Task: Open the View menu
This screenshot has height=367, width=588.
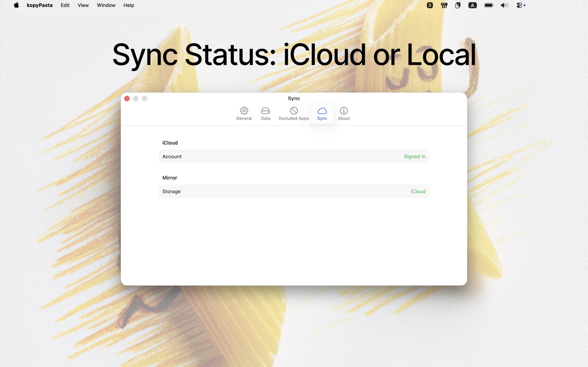Action: click(x=83, y=5)
